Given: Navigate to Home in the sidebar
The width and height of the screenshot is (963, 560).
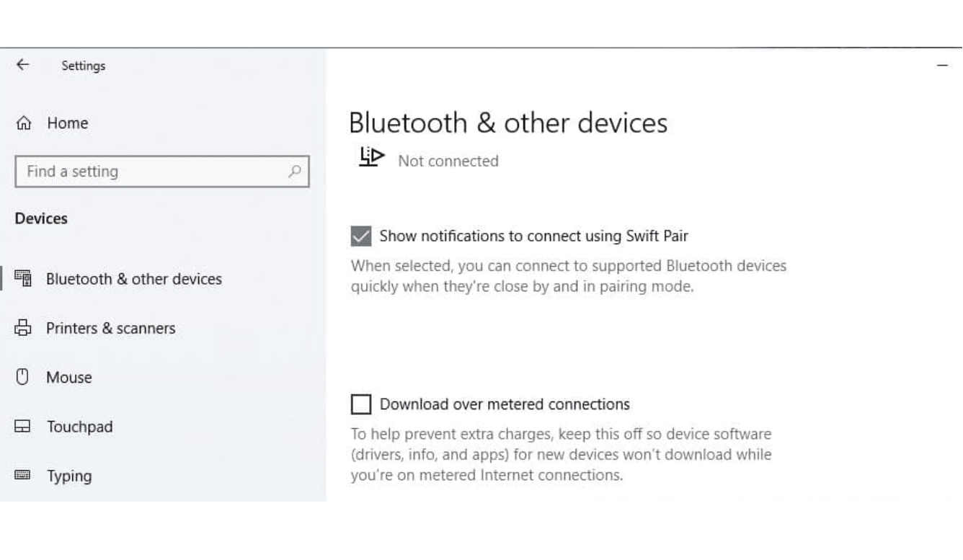Looking at the screenshot, I should point(67,123).
